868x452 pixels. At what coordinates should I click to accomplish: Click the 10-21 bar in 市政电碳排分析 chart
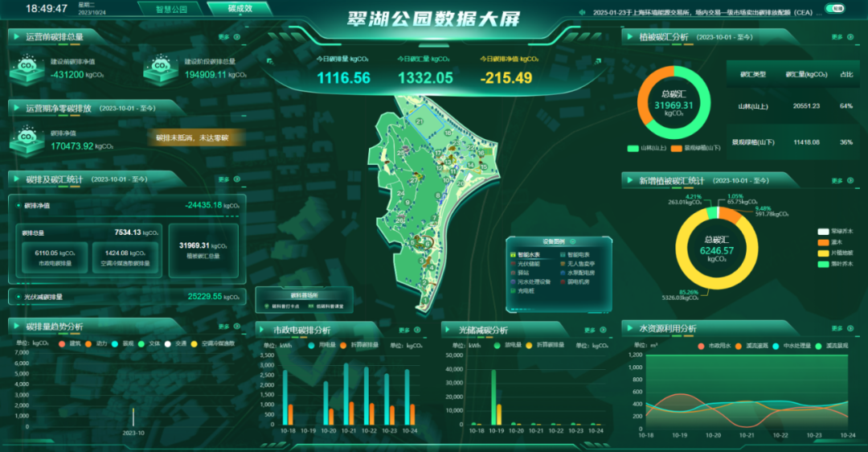click(x=346, y=394)
